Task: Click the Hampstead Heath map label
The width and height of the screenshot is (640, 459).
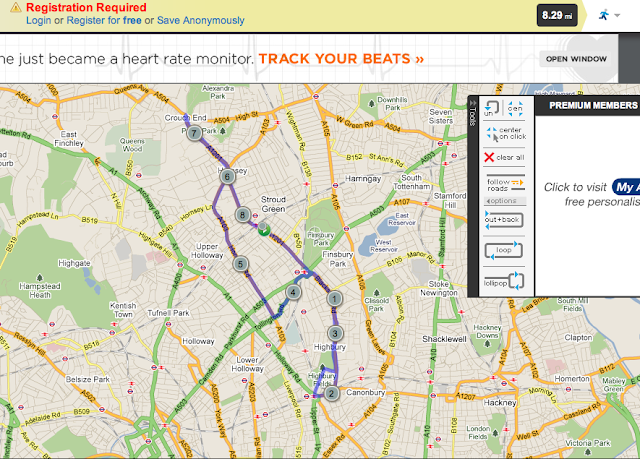Action: click(x=40, y=290)
